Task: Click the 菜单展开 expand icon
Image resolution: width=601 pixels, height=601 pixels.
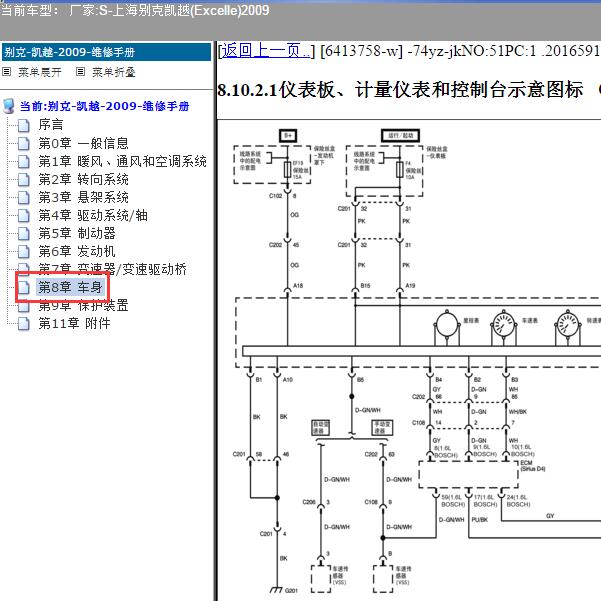Action: [7, 72]
